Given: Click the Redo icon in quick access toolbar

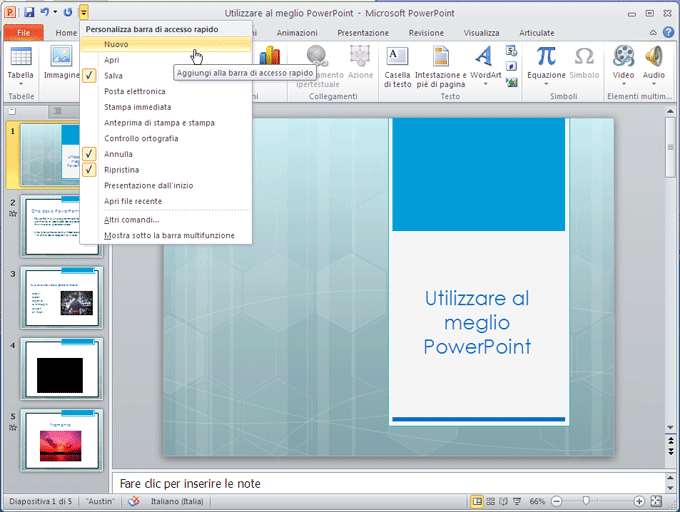Looking at the screenshot, I should (68, 12).
